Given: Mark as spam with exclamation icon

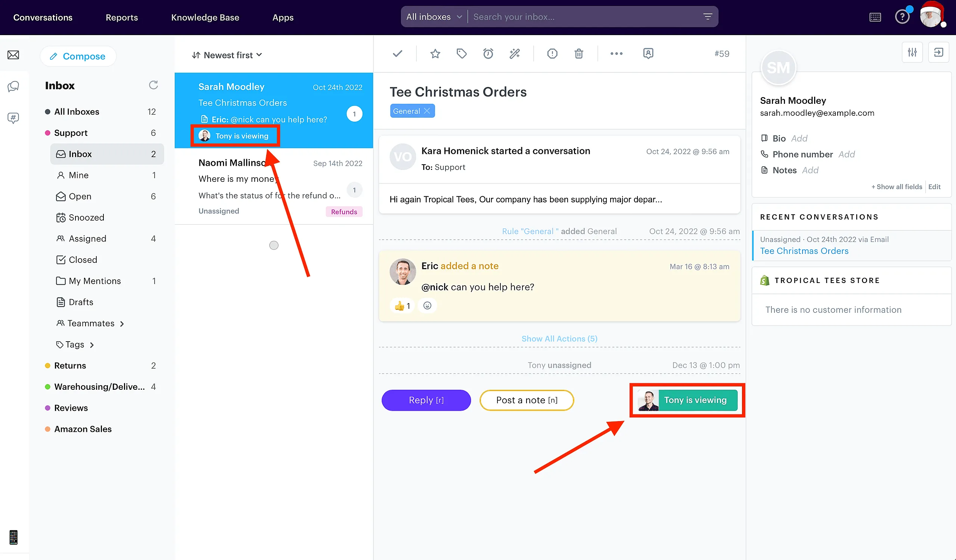Looking at the screenshot, I should click(x=552, y=53).
